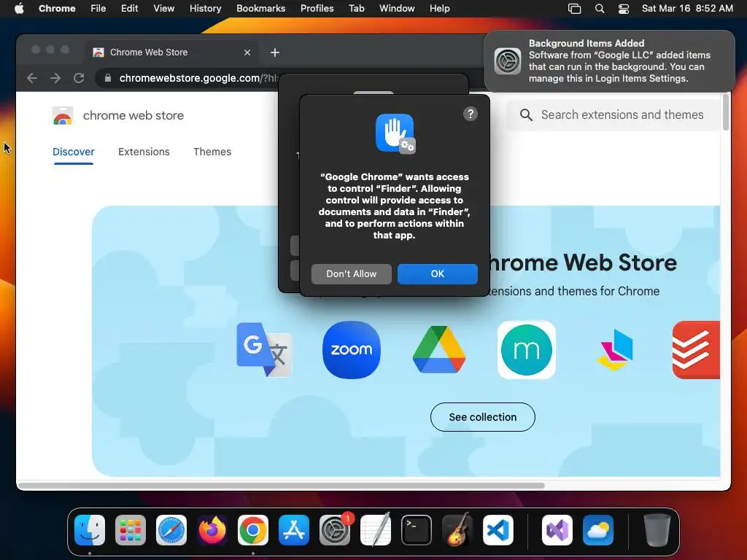Click the search magnifier icon in store
The image size is (747, 560).
[x=526, y=114]
